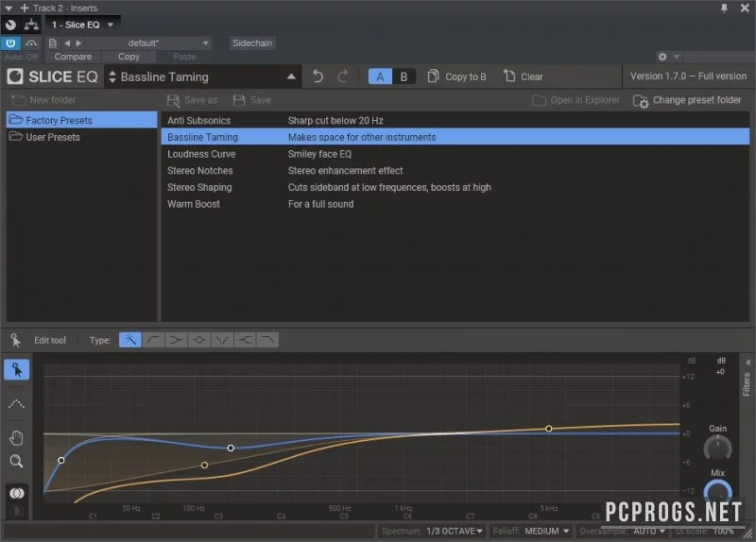Image resolution: width=756 pixels, height=542 pixels.
Task: Switch to state A
Action: point(380,76)
